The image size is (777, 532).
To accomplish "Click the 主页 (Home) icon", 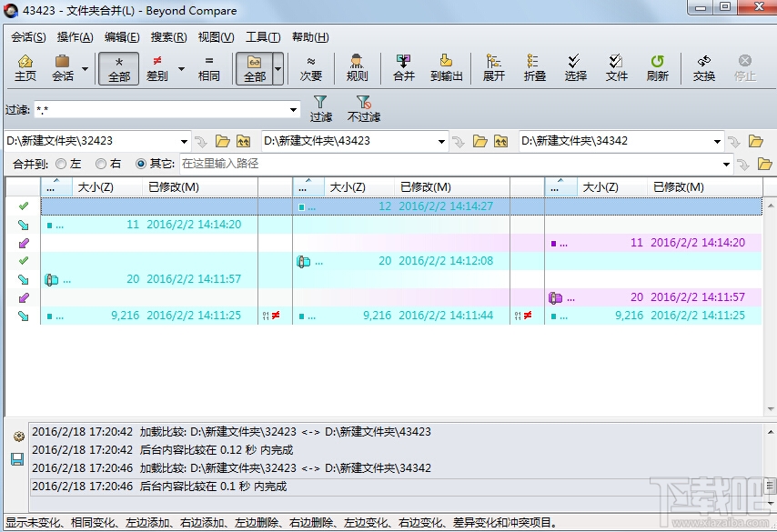I will 25,68.
